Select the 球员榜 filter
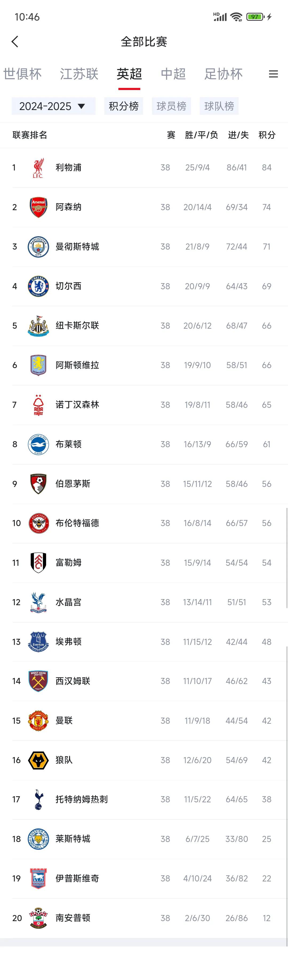This screenshot has height=980, width=288. [171, 106]
